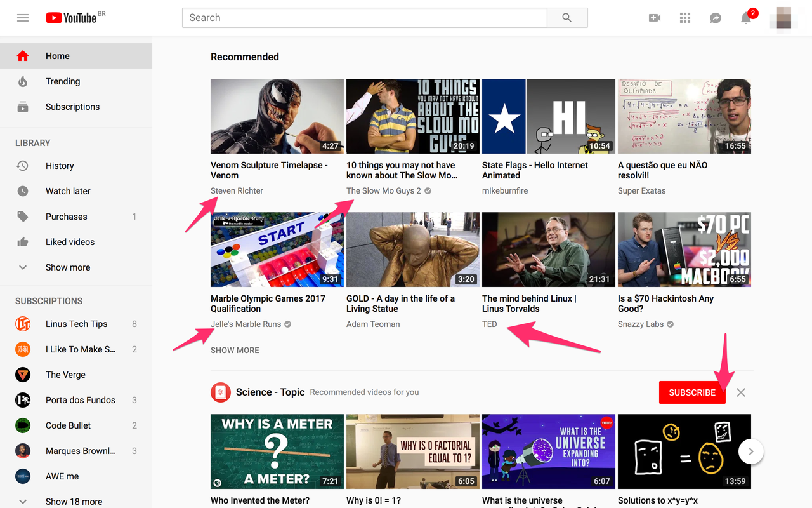Open the upload video camera icon
The width and height of the screenshot is (812, 508).
point(655,18)
